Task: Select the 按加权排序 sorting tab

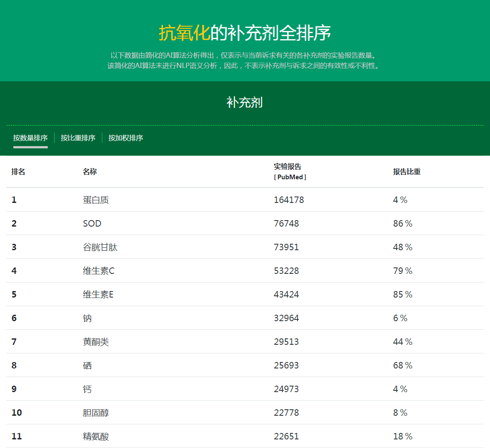Action: [x=126, y=138]
